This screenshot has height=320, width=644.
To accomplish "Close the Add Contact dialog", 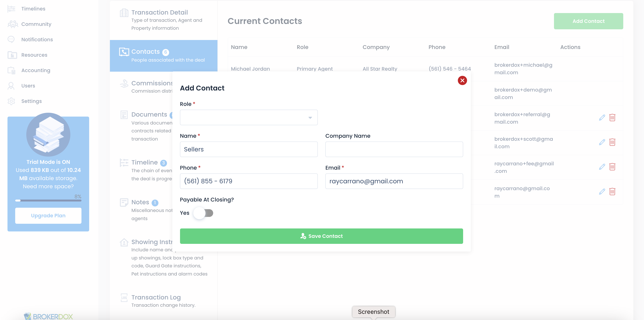I will click(462, 81).
